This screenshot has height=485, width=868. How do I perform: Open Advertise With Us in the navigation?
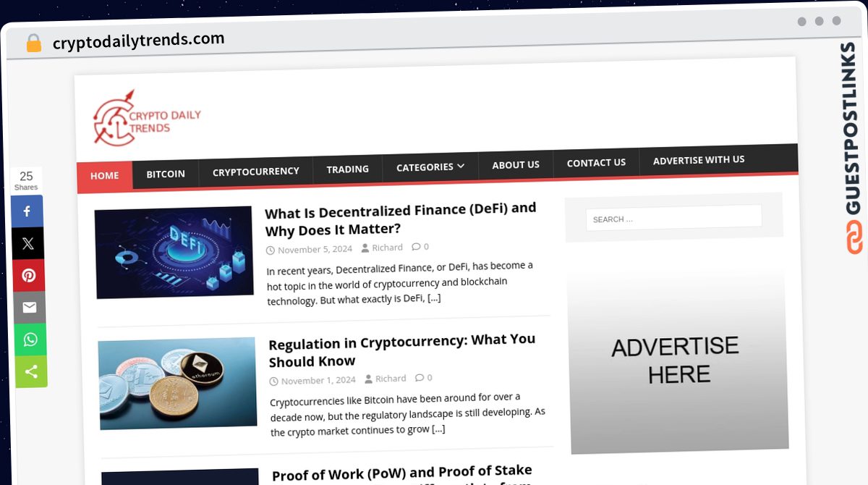pos(699,160)
